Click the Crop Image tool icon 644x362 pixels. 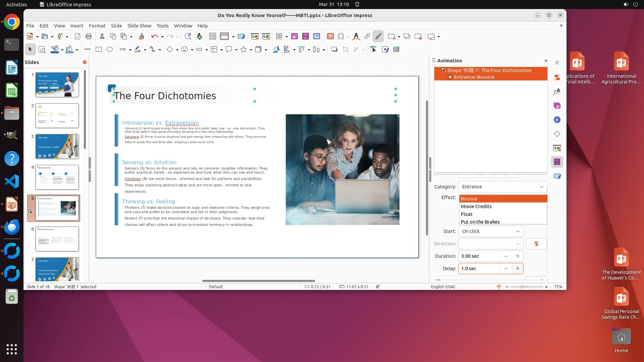tap(345, 50)
